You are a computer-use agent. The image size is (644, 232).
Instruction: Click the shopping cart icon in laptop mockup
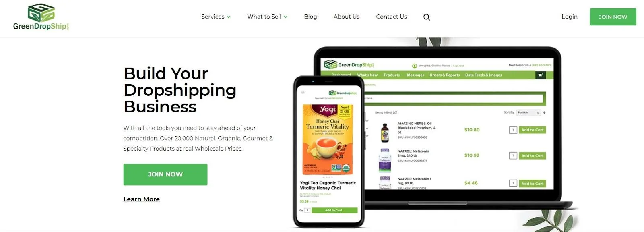pyautogui.click(x=540, y=75)
